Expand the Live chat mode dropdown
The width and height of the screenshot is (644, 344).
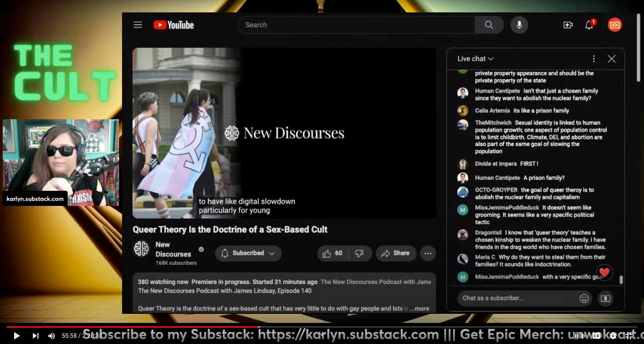475,59
